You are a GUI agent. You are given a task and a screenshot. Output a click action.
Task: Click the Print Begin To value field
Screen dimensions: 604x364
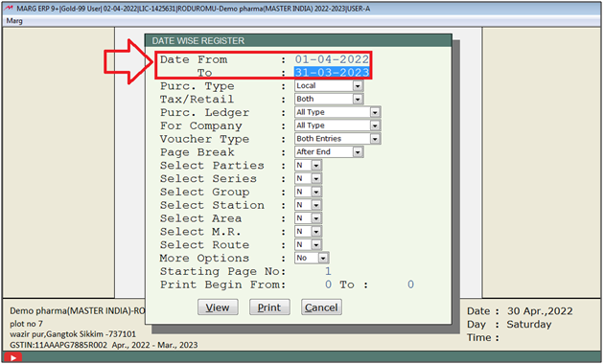(x=410, y=284)
